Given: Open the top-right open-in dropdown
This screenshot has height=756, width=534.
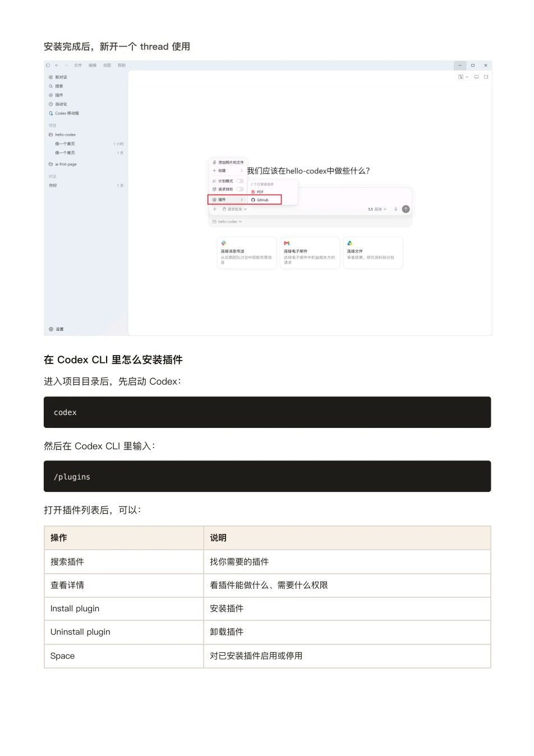Looking at the screenshot, I should 463,77.
